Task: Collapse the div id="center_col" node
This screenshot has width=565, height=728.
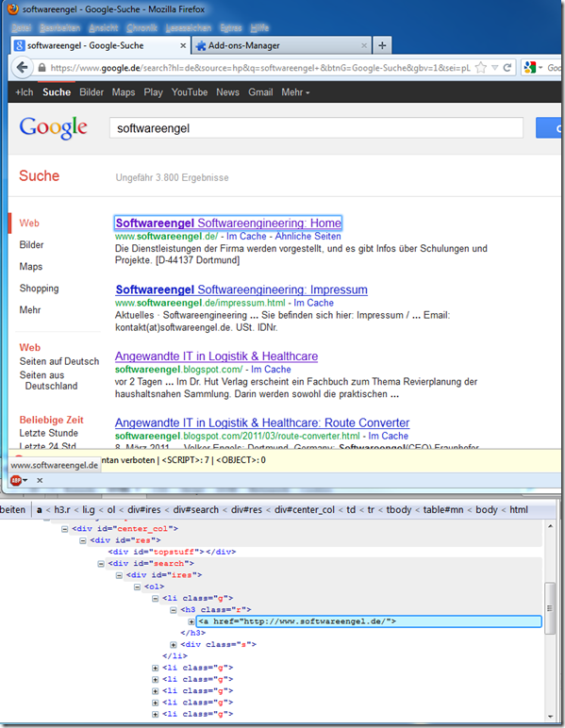Action: click(64, 529)
